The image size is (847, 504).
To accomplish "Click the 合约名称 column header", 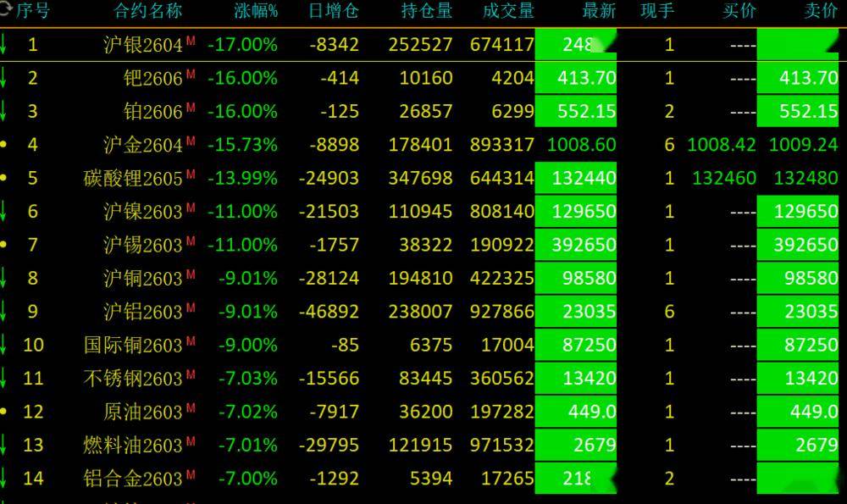I will (x=148, y=11).
